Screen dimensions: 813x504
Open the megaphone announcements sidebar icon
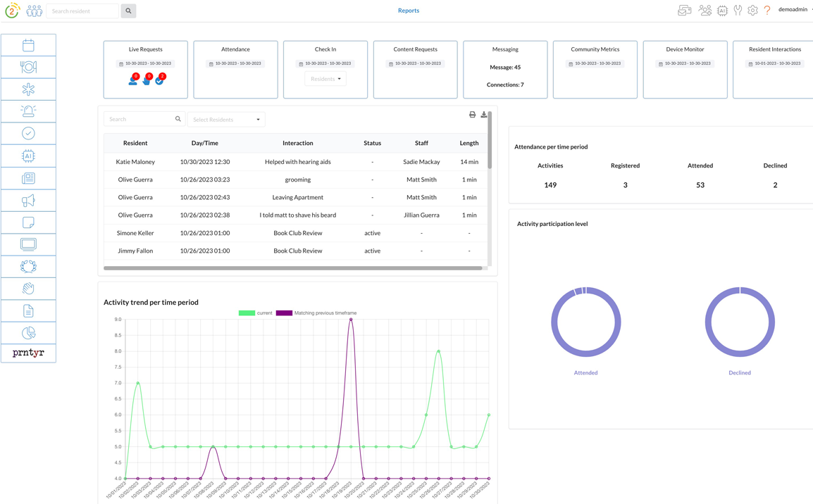pyautogui.click(x=28, y=201)
